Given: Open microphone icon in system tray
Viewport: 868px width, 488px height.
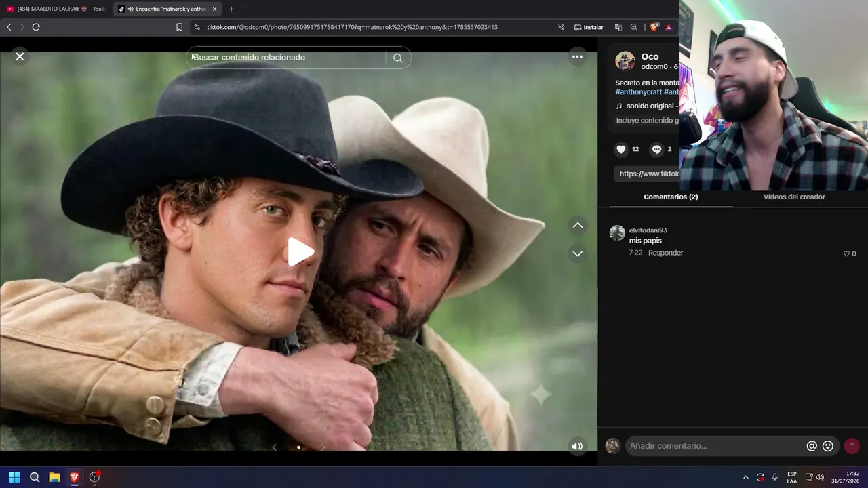Looking at the screenshot, I should pyautogui.click(x=774, y=477).
